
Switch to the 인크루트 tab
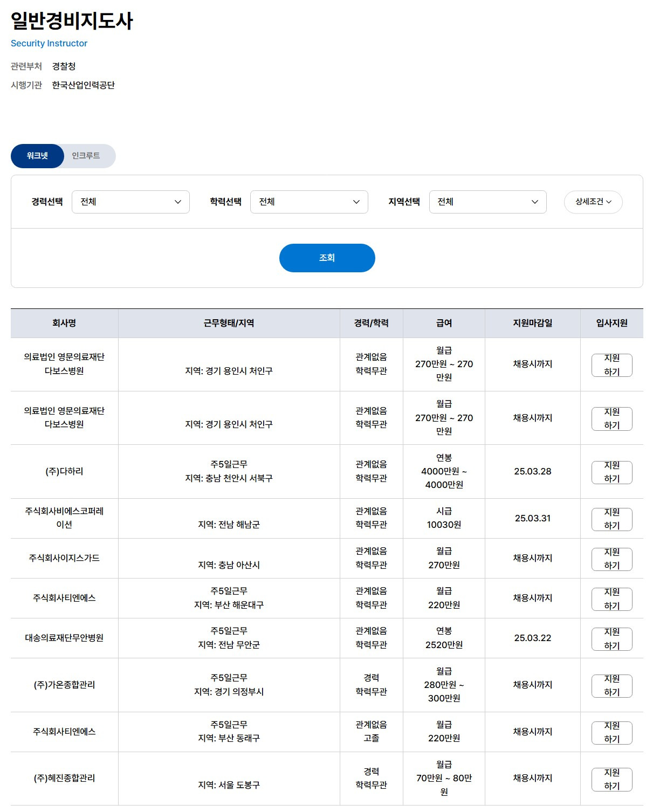pyautogui.click(x=86, y=156)
